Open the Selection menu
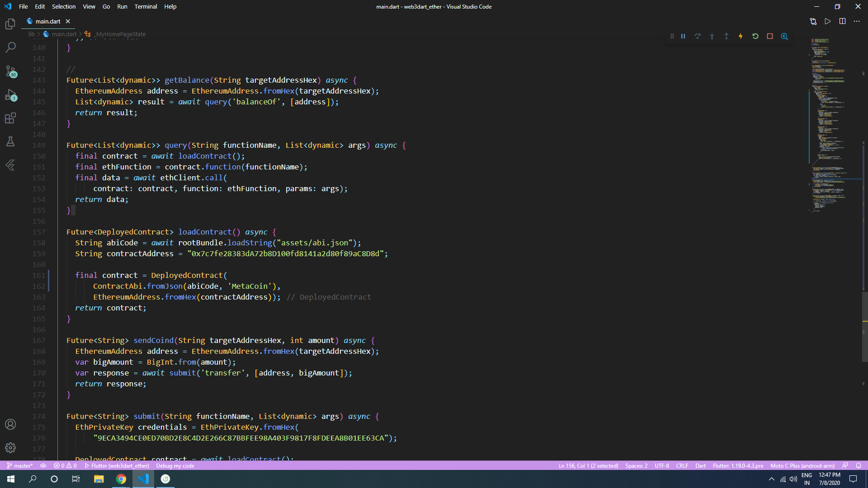The height and width of the screenshot is (488, 868). point(64,6)
